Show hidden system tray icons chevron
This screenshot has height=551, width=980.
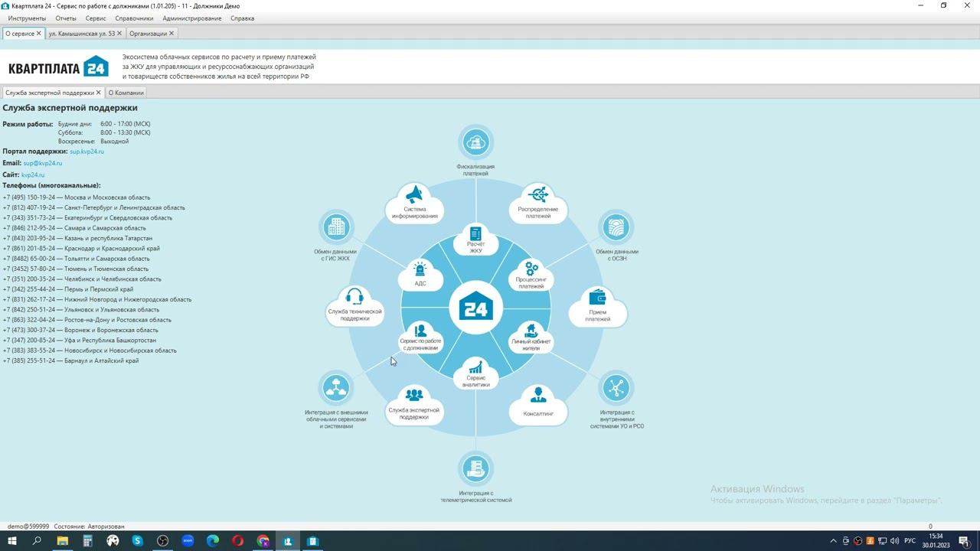click(834, 541)
